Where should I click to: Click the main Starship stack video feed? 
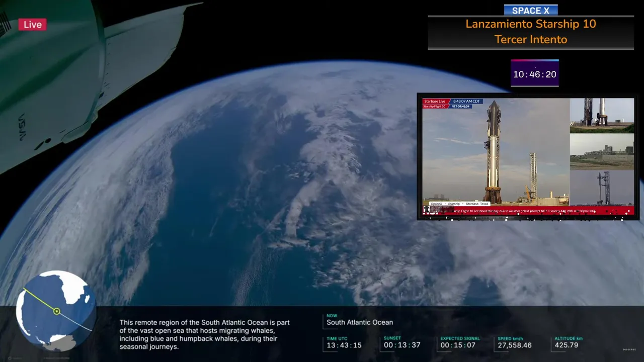(x=496, y=151)
